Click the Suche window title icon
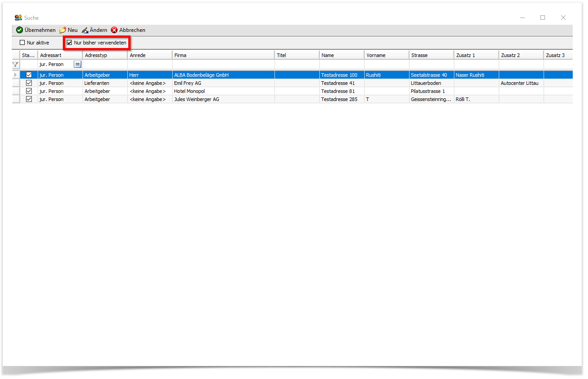Viewport: 588px width, 379px height. [x=18, y=18]
